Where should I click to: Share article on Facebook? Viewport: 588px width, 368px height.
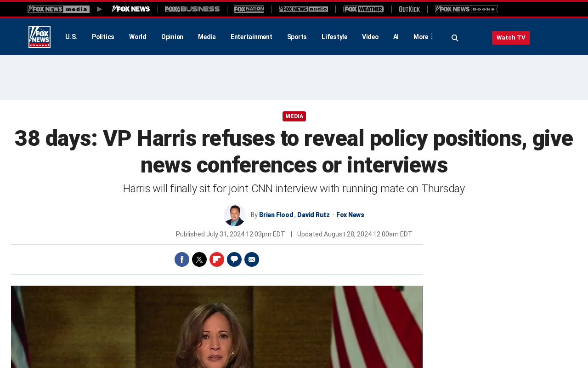[182, 259]
